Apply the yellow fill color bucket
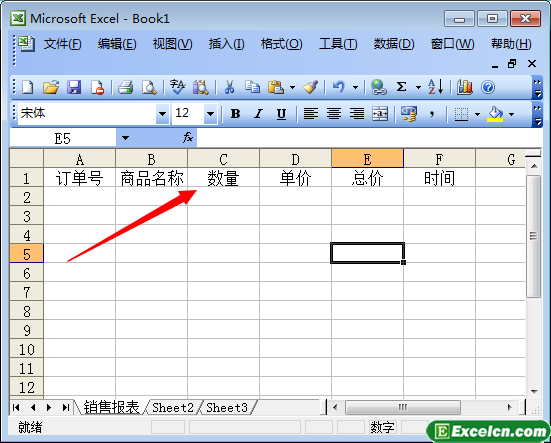The width and height of the screenshot is (551, 443). 495,114
